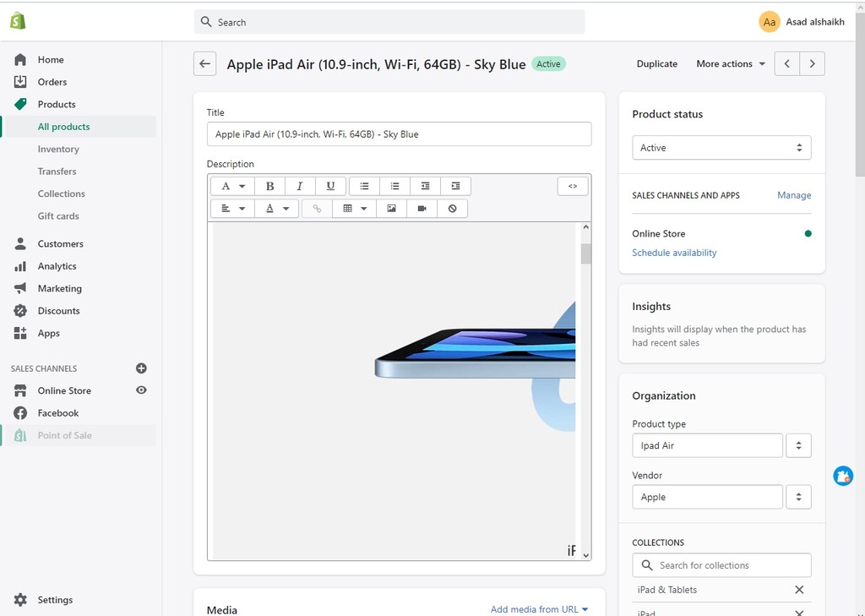This screenshot has width=865, height=616.
Task: Click description scrollbar down arrow
Action: tap(586, 554)
